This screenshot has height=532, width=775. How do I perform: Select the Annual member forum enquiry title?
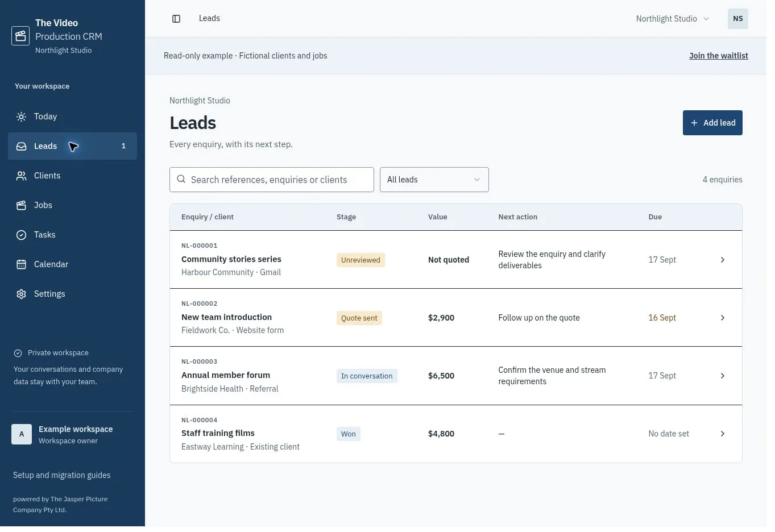(x=226, y=375)
